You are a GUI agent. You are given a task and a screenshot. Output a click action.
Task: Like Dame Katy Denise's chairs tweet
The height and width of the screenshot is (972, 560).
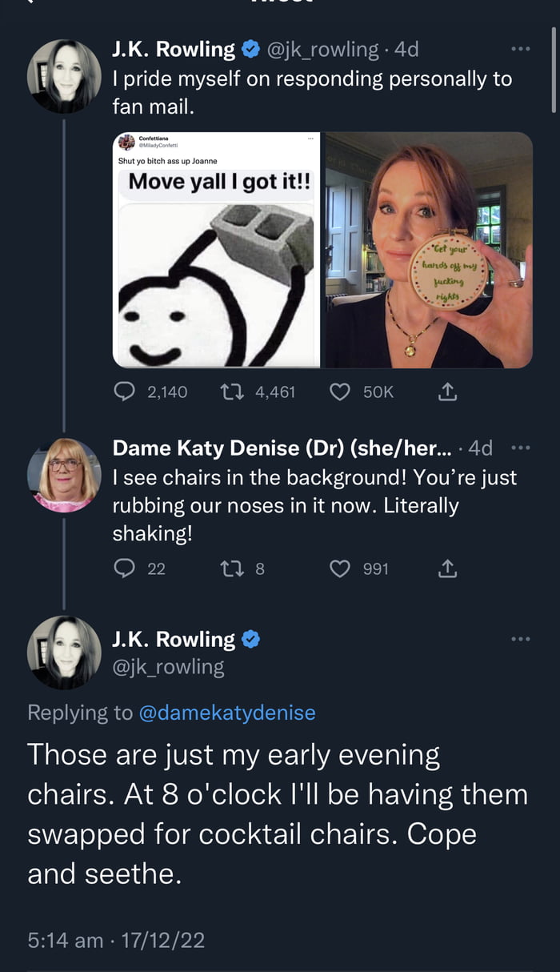point(340,568)
